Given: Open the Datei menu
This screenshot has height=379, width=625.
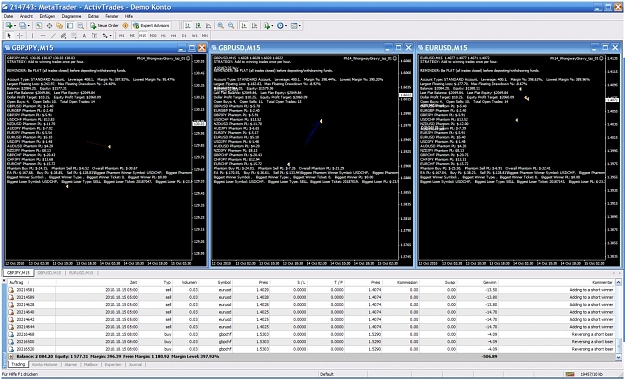Looking at the screenshot, I should click(x=8, y=16).
